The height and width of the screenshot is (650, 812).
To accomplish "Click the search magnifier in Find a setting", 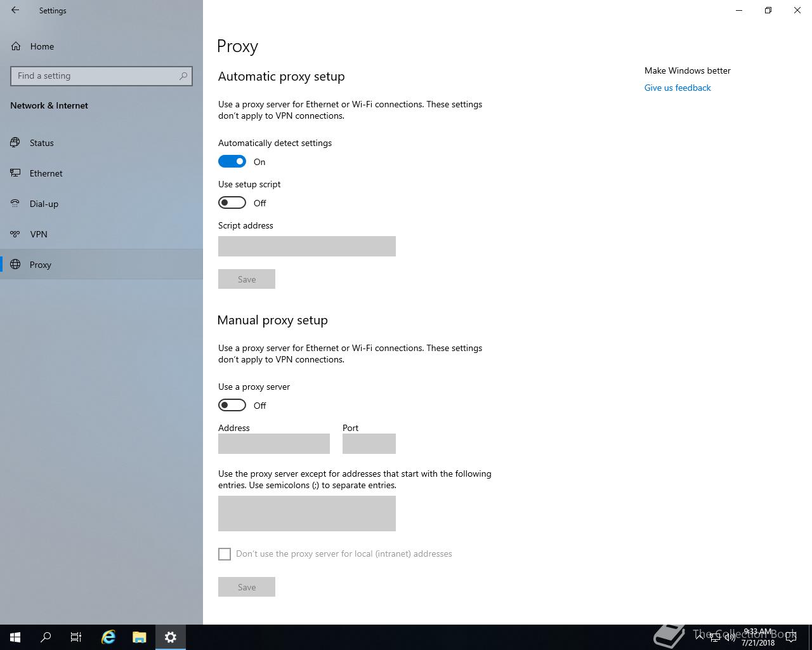I will [183, 76].
